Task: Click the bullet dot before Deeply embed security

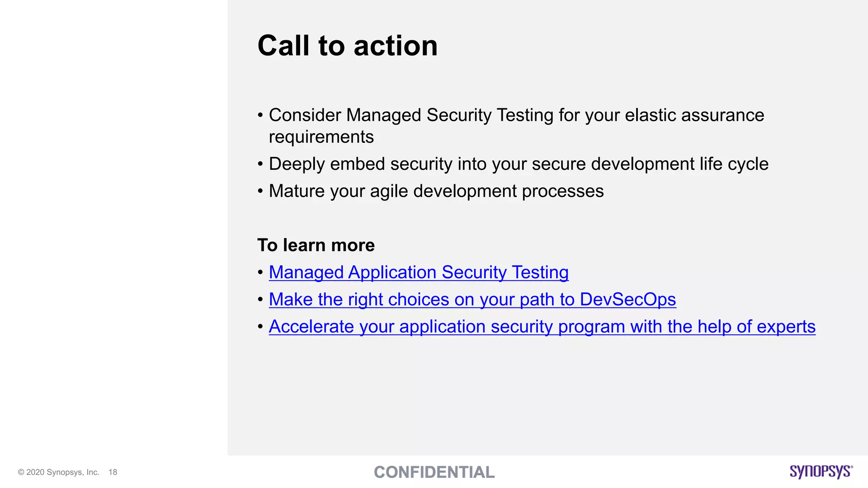Action: point(260,164)
